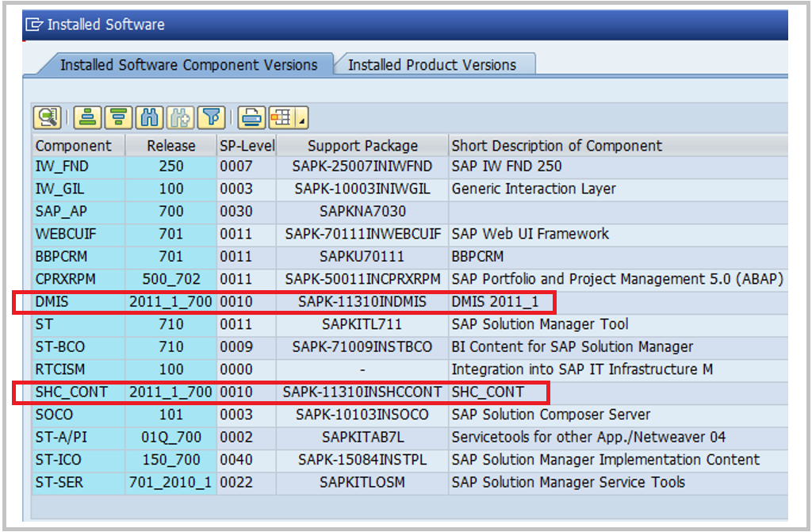Sort by clicking the Release column header
The width and height of the screenshot is (812, 532).
168,145
